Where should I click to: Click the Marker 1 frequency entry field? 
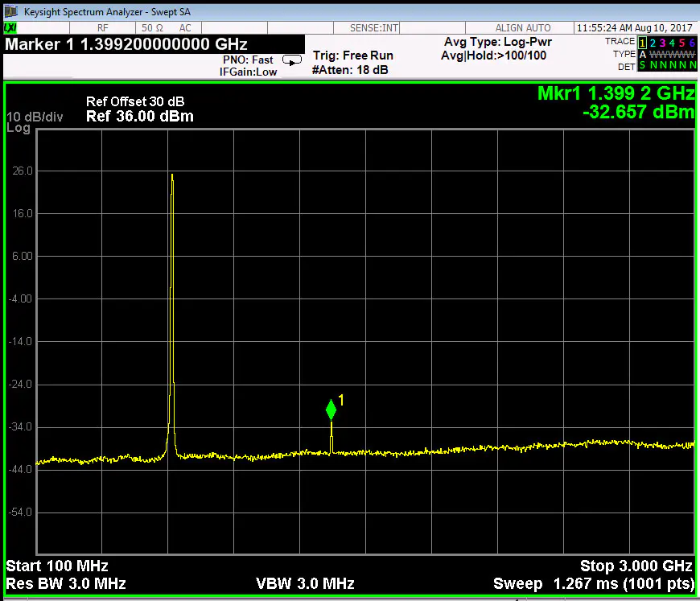point(126,44)
